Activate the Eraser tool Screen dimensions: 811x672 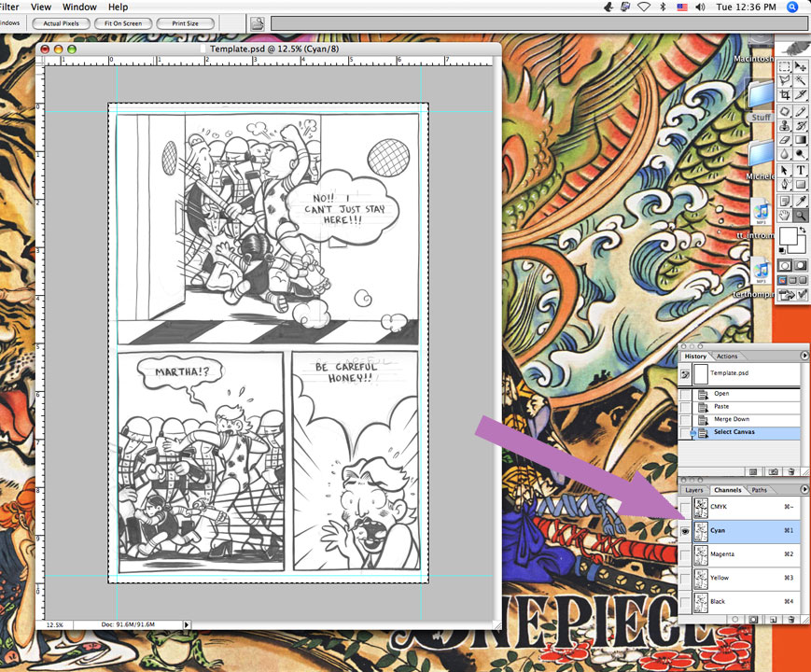pyautogui.click(x=785, y=140)
